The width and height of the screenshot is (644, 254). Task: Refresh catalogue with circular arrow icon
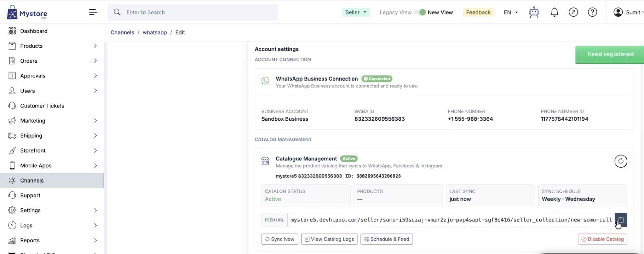click(x=621, y=161)
